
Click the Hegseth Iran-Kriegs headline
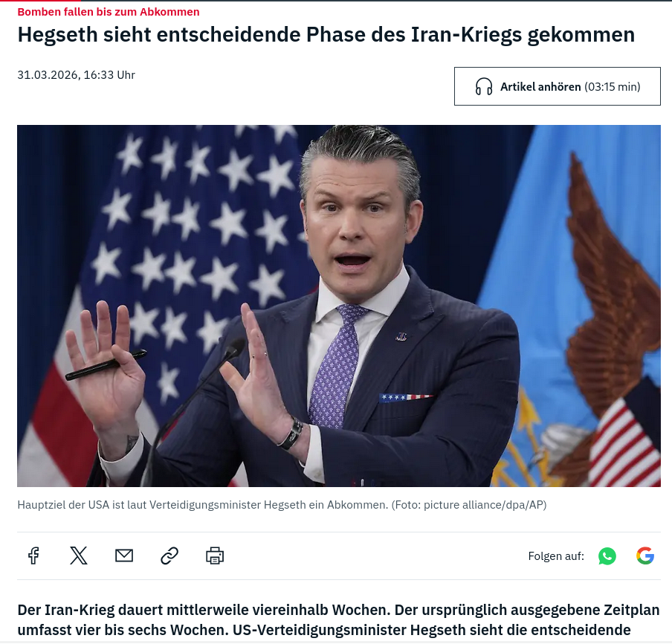[x=326, y=35]
